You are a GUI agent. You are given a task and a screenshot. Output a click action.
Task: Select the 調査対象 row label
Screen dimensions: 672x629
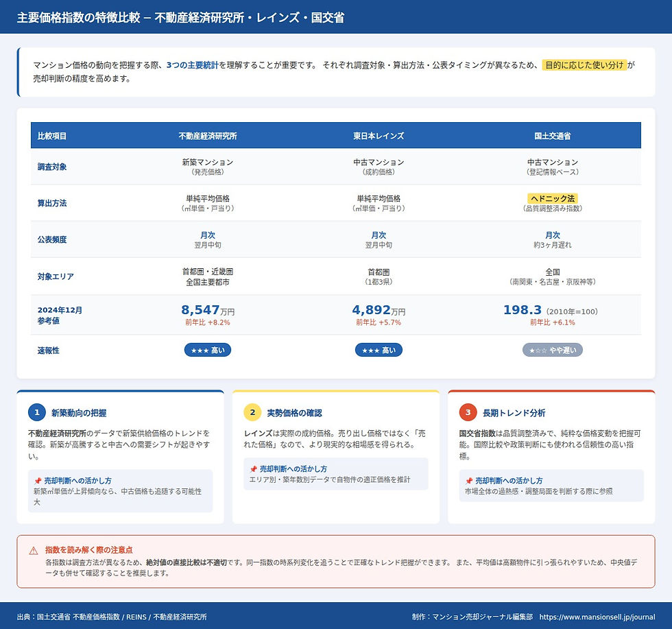click(52, 167)
